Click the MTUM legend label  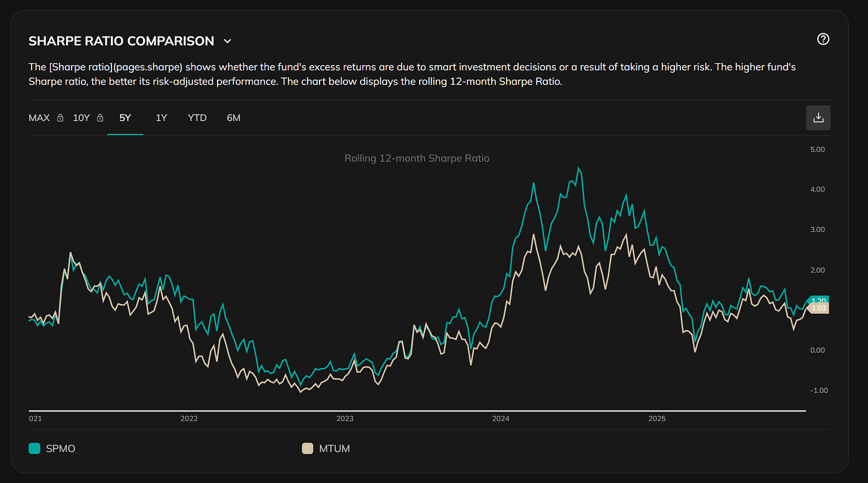(x=334, y=448)
